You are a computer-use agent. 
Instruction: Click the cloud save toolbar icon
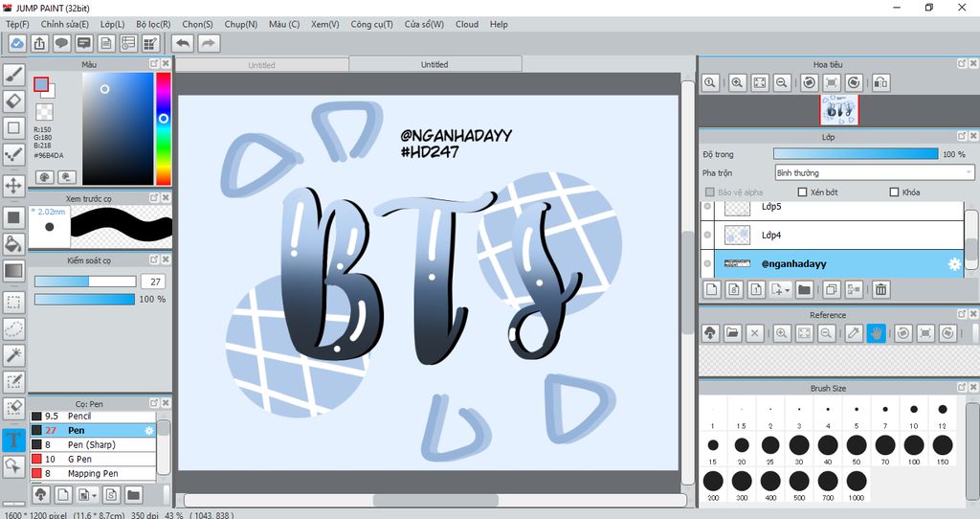(x=17, y=43)
